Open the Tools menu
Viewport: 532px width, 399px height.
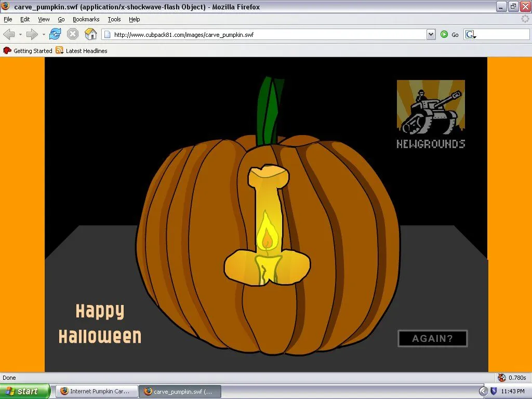click(114, 19)
